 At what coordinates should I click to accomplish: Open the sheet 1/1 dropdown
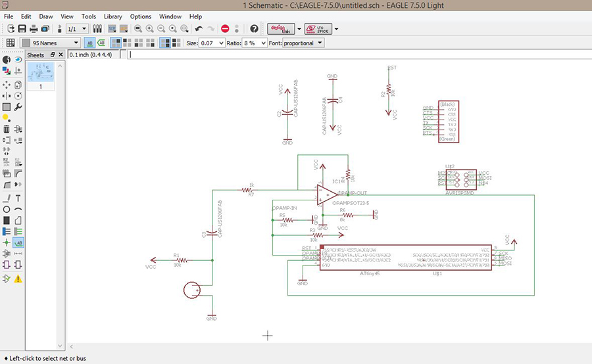coord(77,29)
